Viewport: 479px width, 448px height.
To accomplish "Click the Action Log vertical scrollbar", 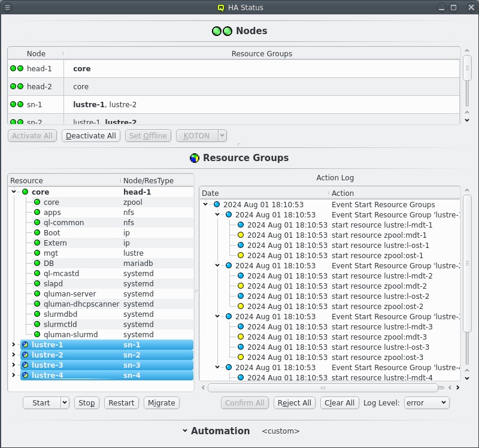I will (x=467, y=263).
